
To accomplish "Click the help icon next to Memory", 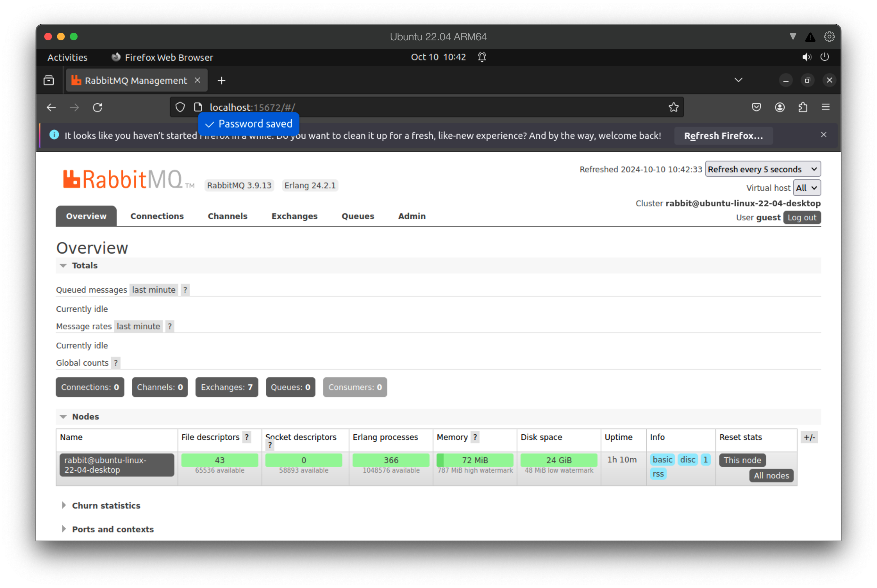I will point(475,437).
